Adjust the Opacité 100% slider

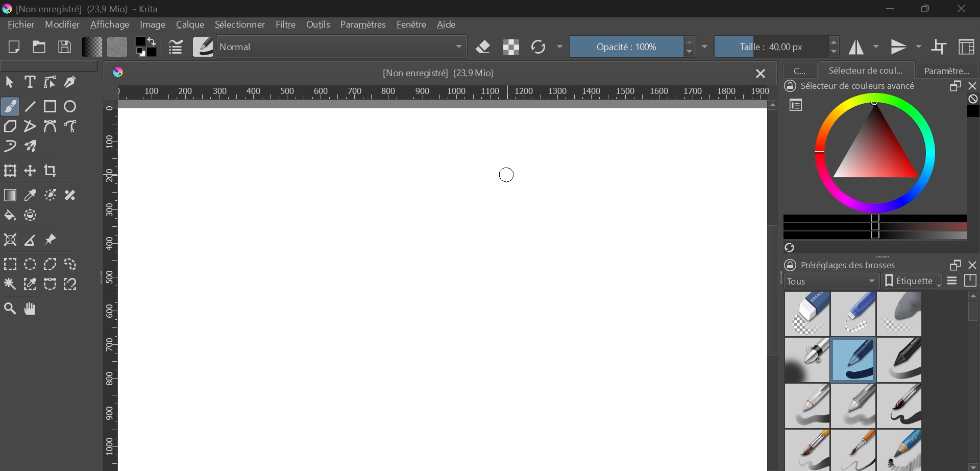(626, 47)
